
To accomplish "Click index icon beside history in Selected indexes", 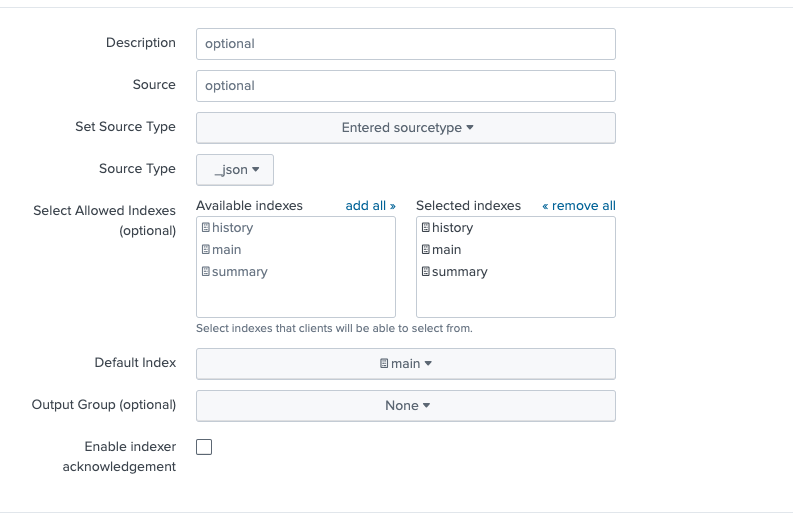I will (x=426, y=228).
